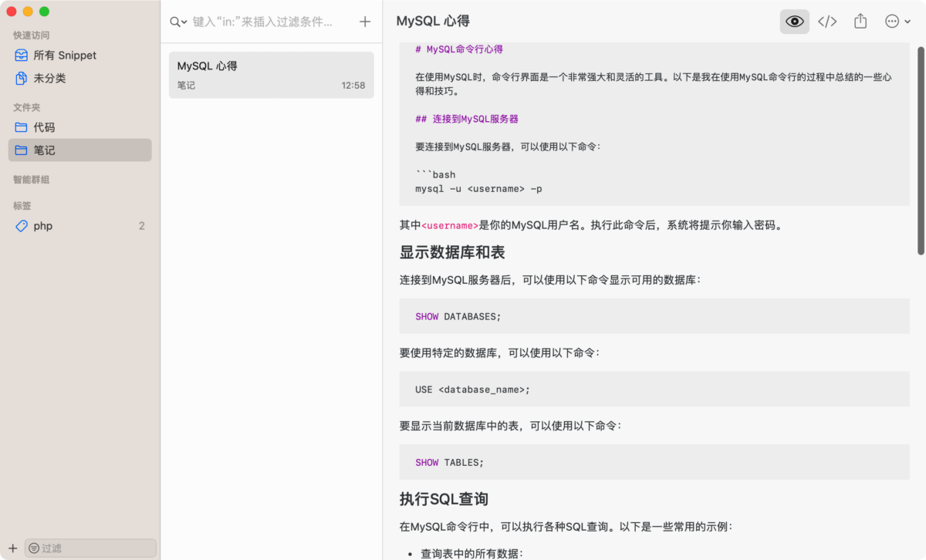Screen dimensions: 926x560
Task: Select 所有 Snippet in sidebar
Action: (80, 56)
